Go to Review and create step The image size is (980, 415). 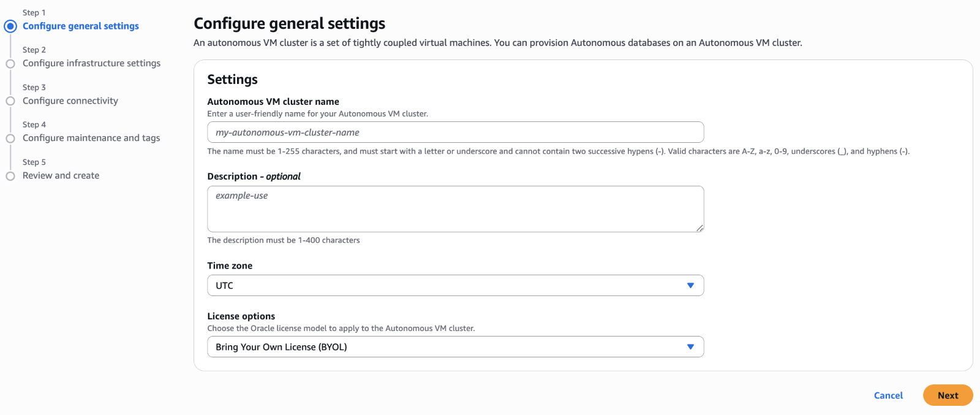[61, 176]
